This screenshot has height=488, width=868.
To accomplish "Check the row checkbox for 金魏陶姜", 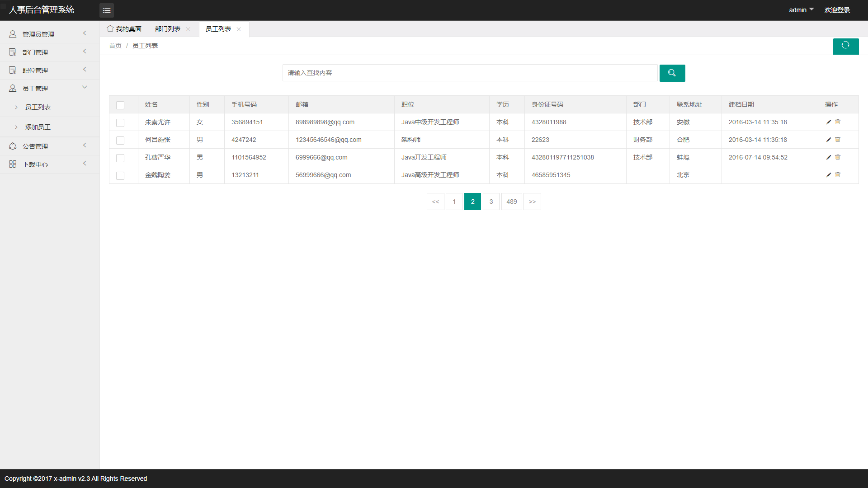I will click(120, 175).
